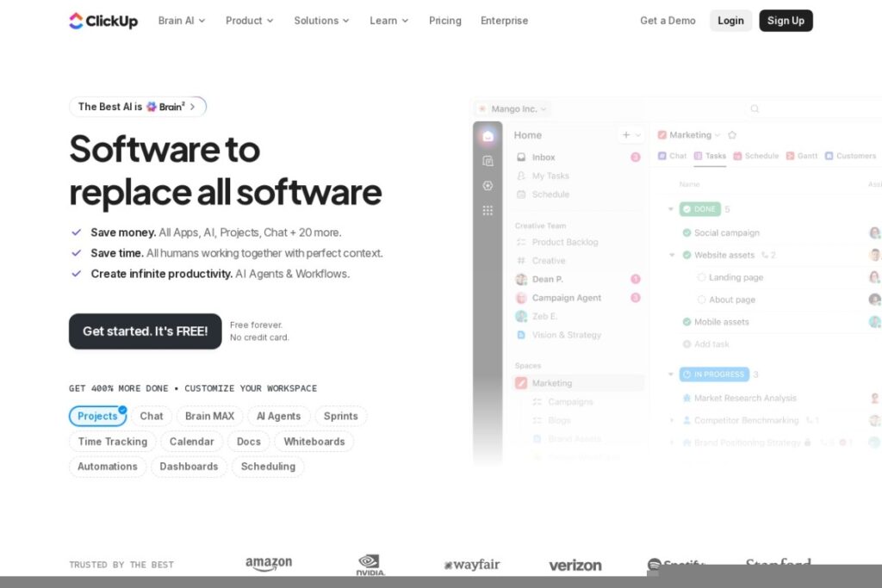
Task: Open the Solutions dropdown menu
Action: 321,21
